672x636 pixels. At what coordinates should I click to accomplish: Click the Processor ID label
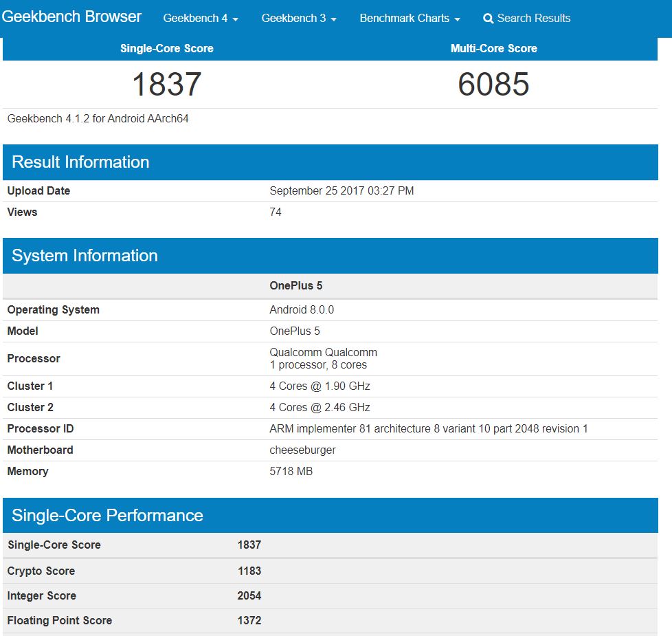pos(41,429)
